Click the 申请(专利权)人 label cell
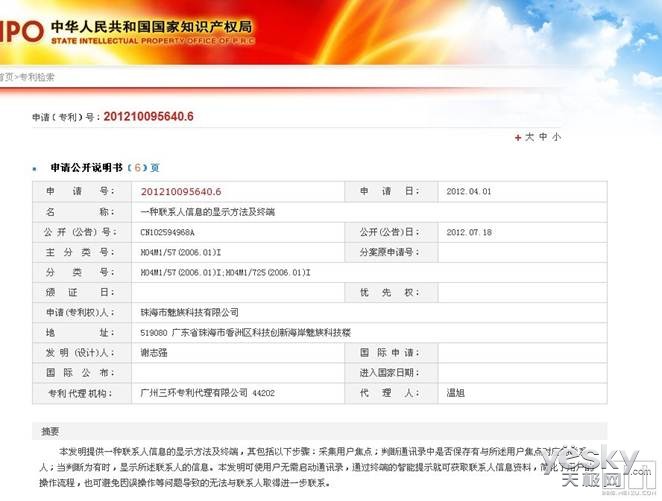 point(82,313)
